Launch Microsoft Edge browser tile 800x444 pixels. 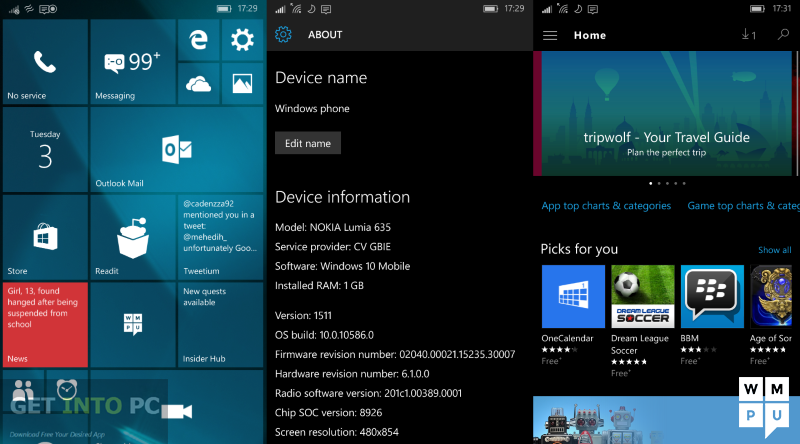click(198, 40)
